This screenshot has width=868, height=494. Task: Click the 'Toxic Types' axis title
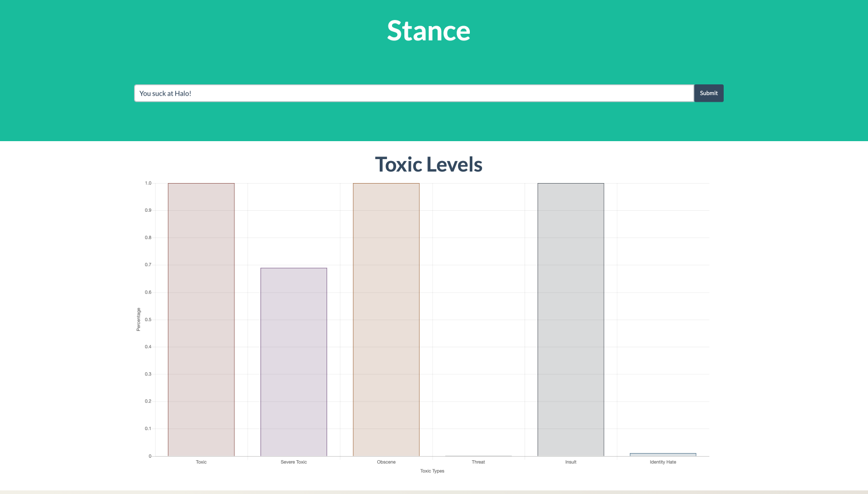pos(432,471)
